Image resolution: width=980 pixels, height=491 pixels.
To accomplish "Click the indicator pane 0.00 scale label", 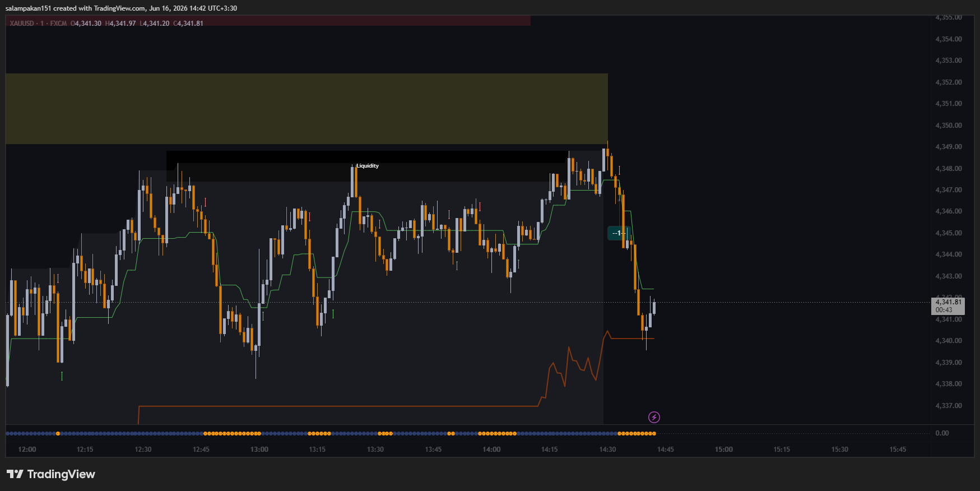I will coord(942,433).
